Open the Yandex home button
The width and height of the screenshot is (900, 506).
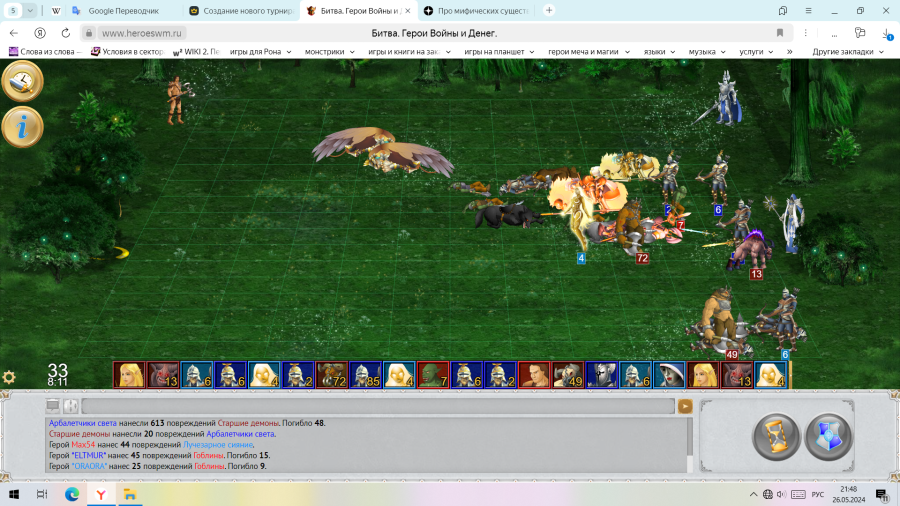point(40,33)
